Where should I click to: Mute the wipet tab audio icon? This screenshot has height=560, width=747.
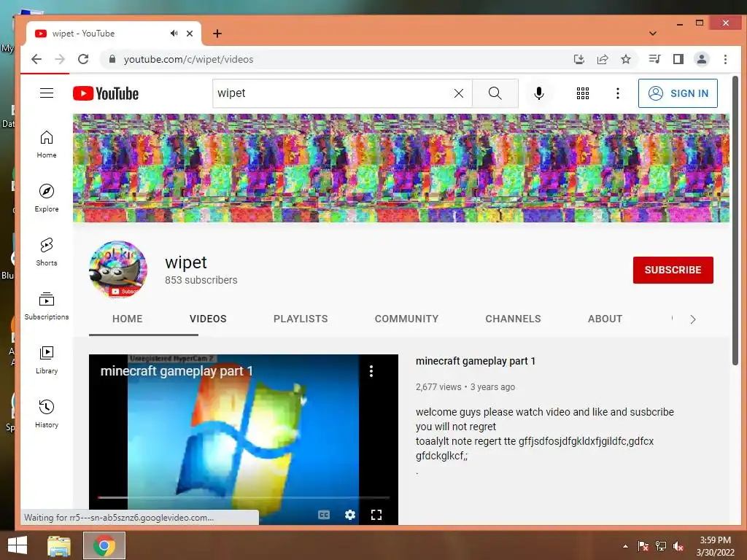tap(174, 34)
